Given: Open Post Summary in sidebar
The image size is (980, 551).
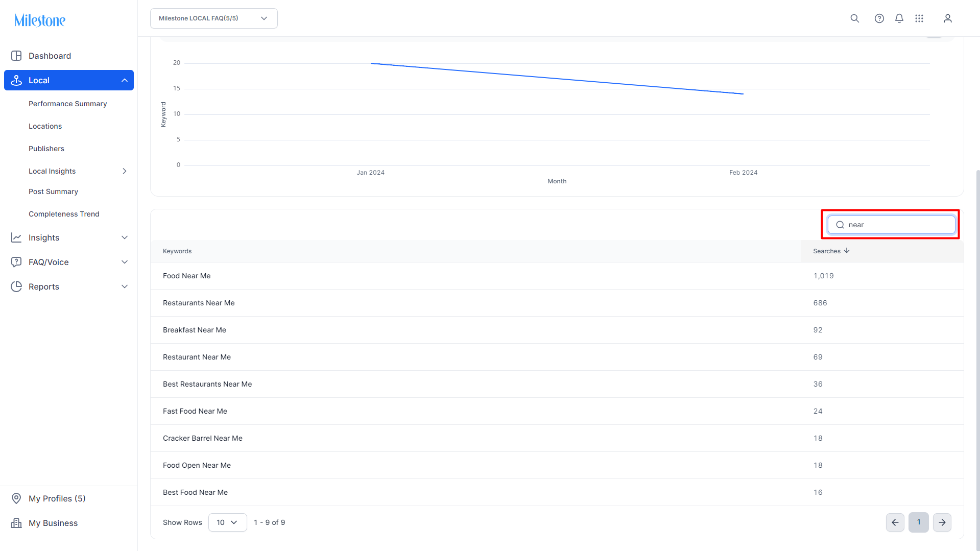Looking at the screenshot, I should [53, 191].
